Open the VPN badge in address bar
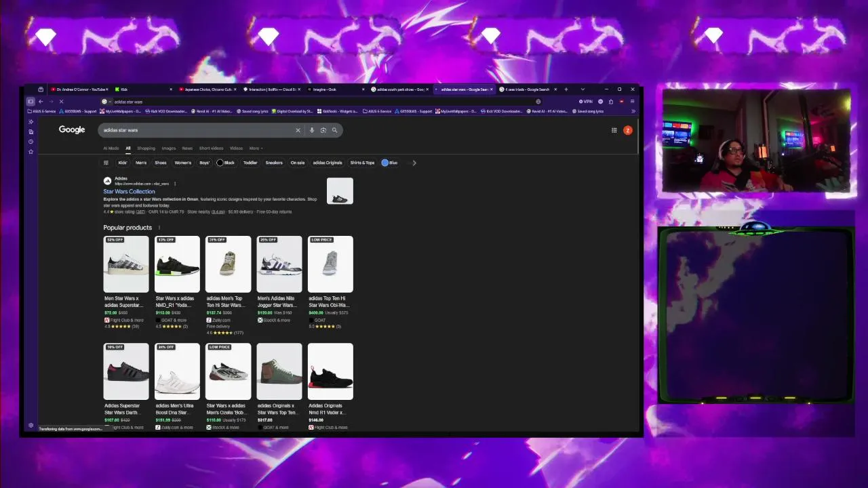Screen dimensions: 868x488 click(x=585, y=102)
